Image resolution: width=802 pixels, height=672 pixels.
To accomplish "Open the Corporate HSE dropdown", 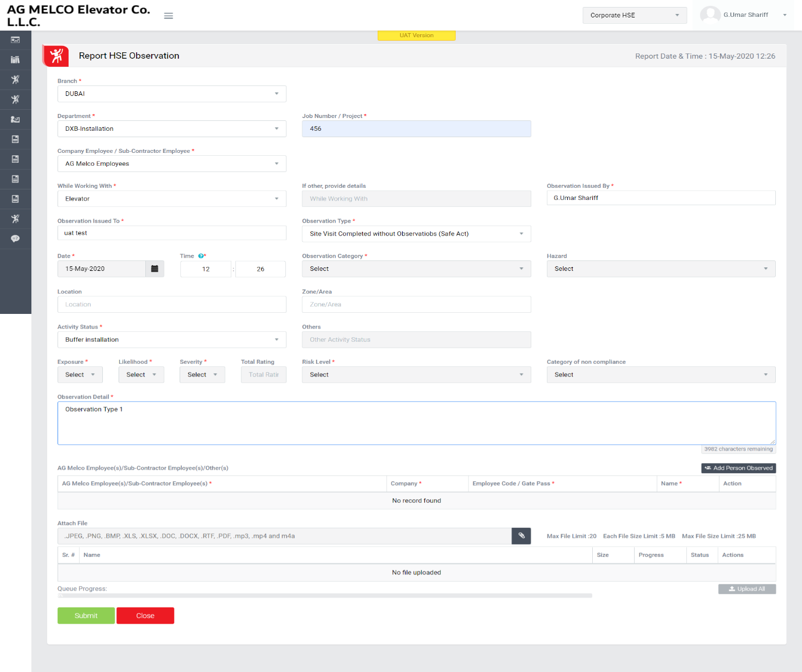I will tap(635, 15).
